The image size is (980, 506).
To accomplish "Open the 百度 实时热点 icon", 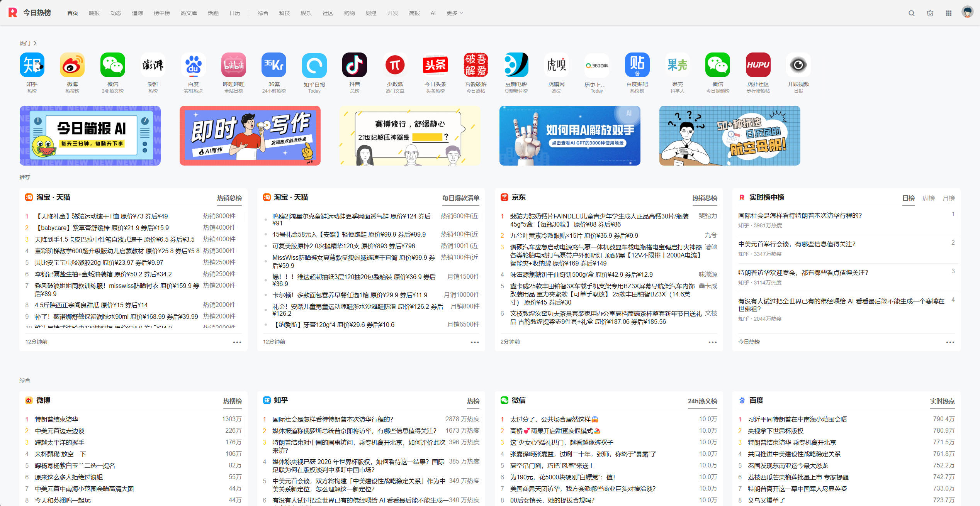I will (x=193, y=65).
